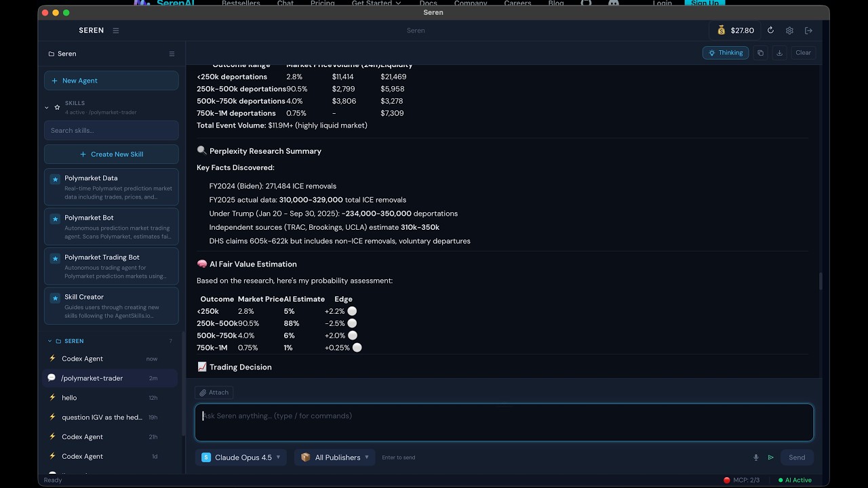Click the -2.5% edge value
868x488 pixels.
[335, 323]
